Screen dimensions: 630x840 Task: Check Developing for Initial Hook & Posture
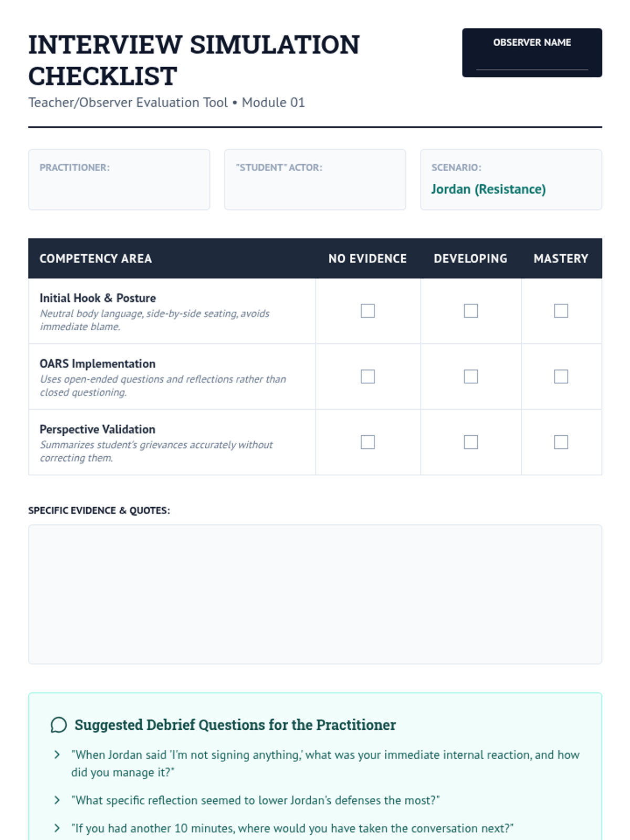471,311
